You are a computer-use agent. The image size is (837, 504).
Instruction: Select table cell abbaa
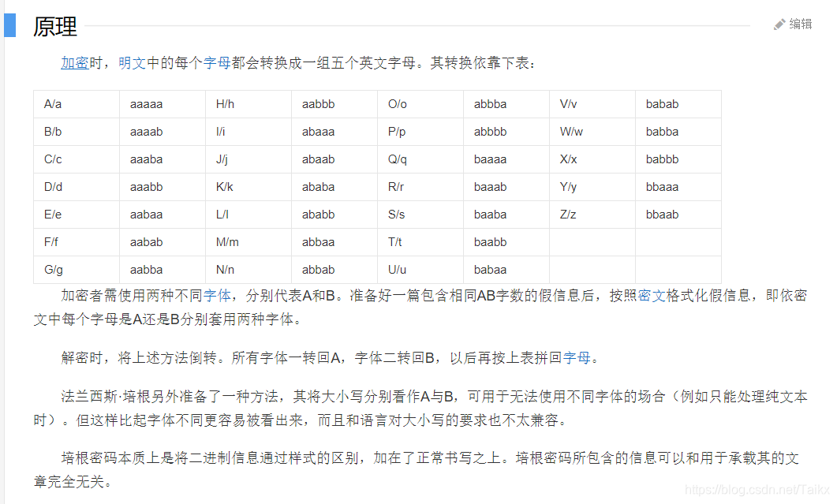(334, 242)
